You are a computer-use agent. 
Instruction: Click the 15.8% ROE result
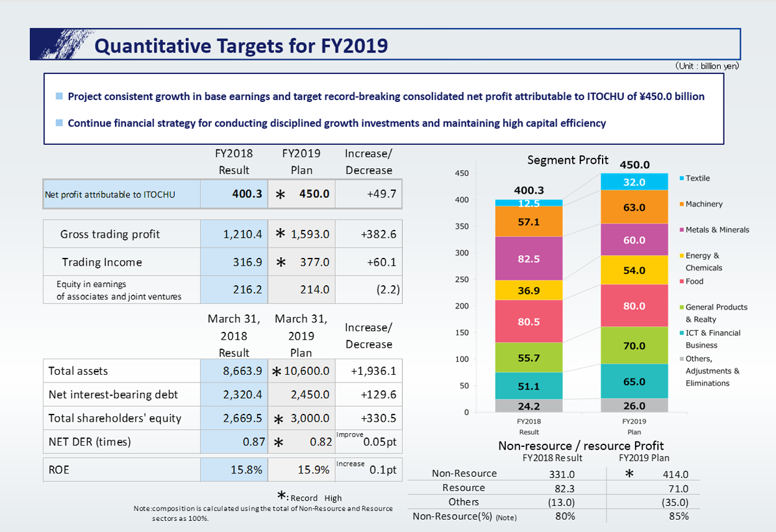click(x=247, y=470)
